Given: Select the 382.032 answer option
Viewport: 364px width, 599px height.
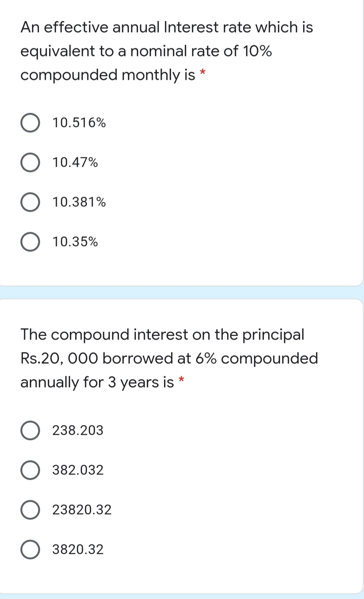Looking at the screenshot, I should (31, 470).
